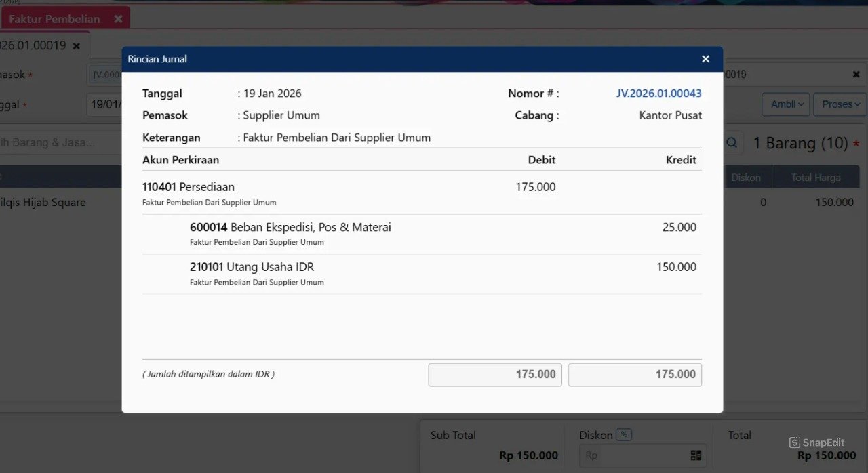
Task: Close the invoice sub-tab ending 00019
Action: pos(77,46)
